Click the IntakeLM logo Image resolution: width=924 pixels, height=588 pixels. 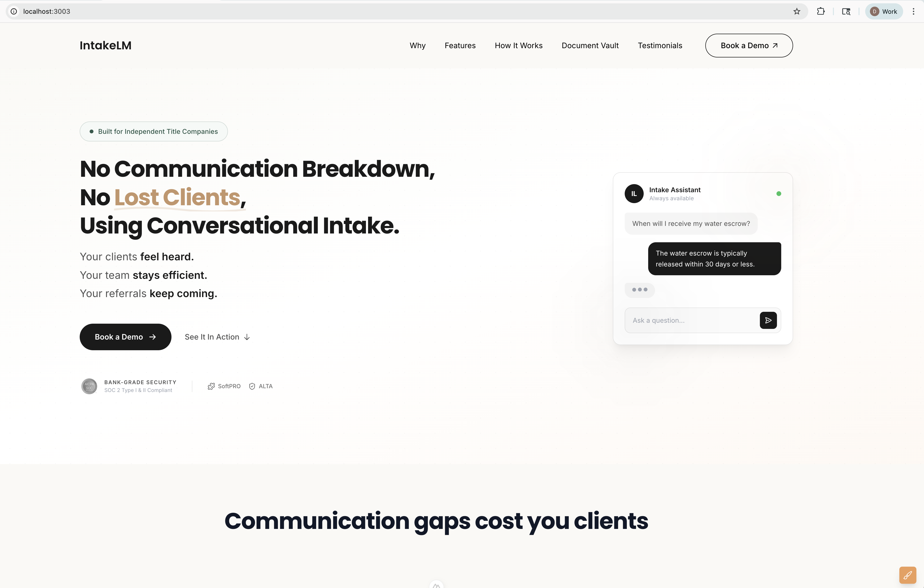pos(106,45)
